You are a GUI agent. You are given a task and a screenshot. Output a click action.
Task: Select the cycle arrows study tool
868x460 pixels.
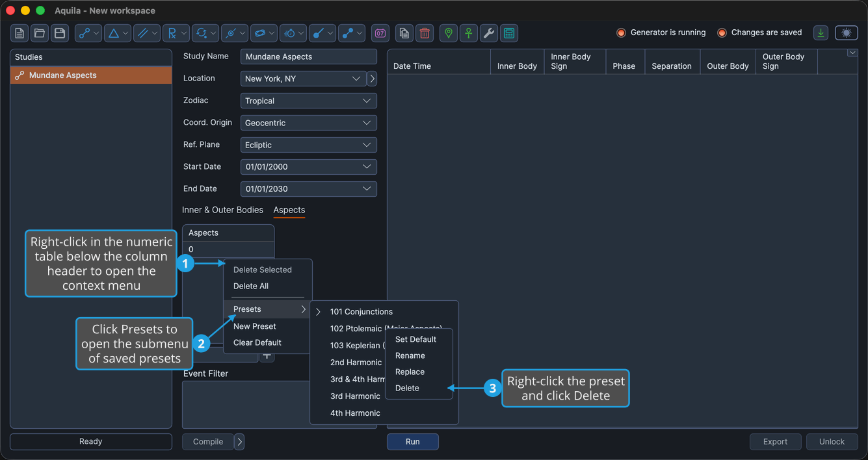point(205,33)
